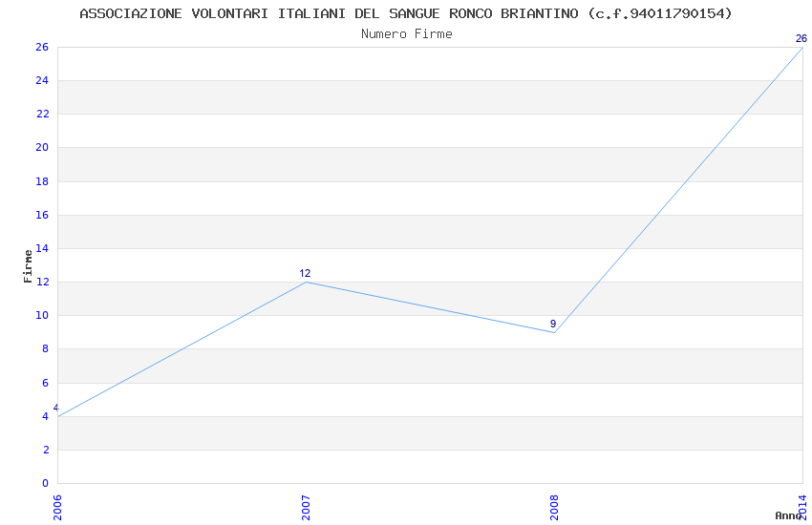Click the data label 9 near 2008

pyautogui.click(x=553, y=324)
